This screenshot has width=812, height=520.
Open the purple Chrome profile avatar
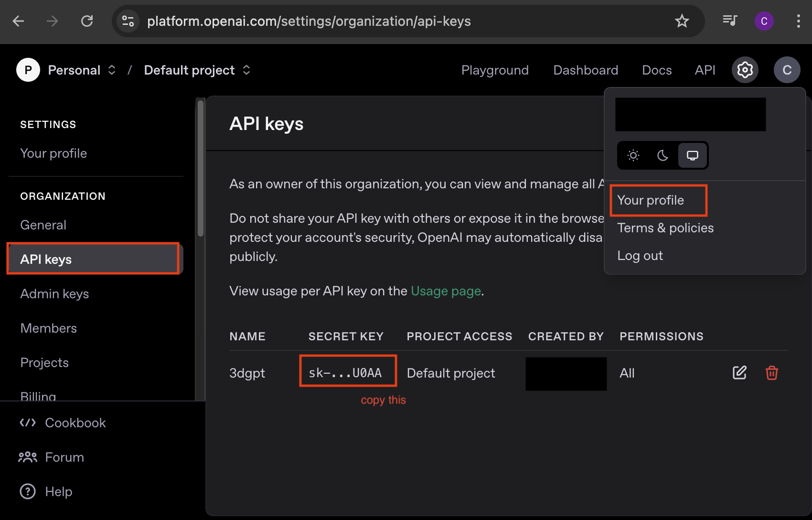point(764,21)
